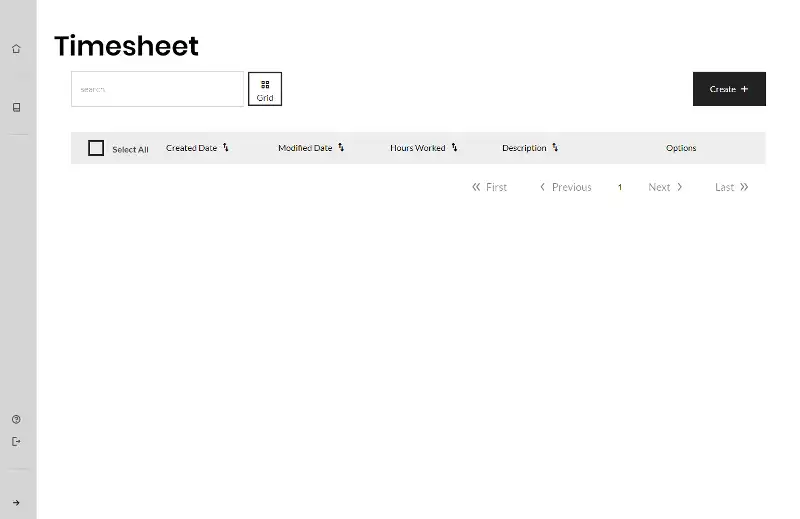
Task: Go to the Previous page
Action: (x=565, y=187)
